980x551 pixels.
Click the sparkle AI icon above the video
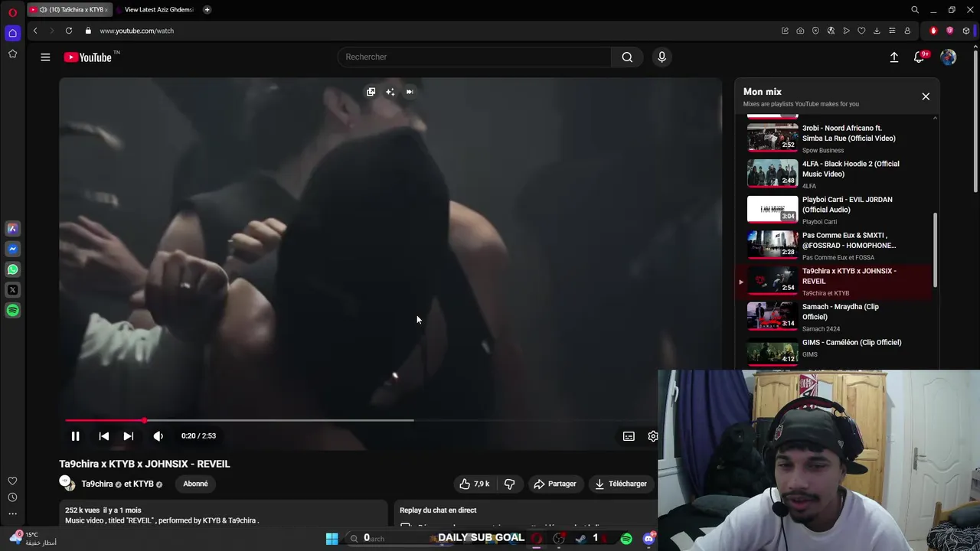(390, 92)
